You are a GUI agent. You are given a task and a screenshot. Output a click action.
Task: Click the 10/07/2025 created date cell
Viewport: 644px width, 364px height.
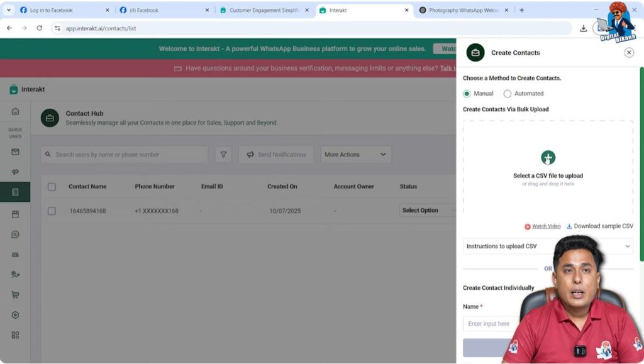(285, 211)
